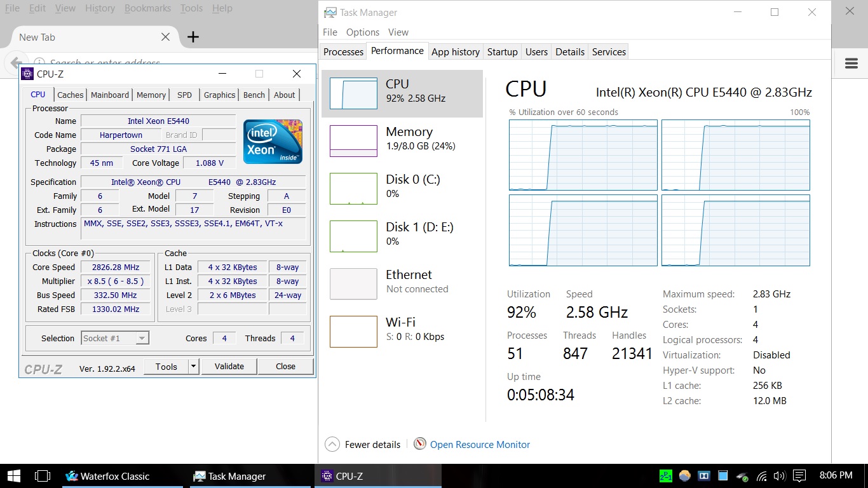Click the Wi-Fi network tray icon
The image size is (868, 488).
(x=762, y=475)
